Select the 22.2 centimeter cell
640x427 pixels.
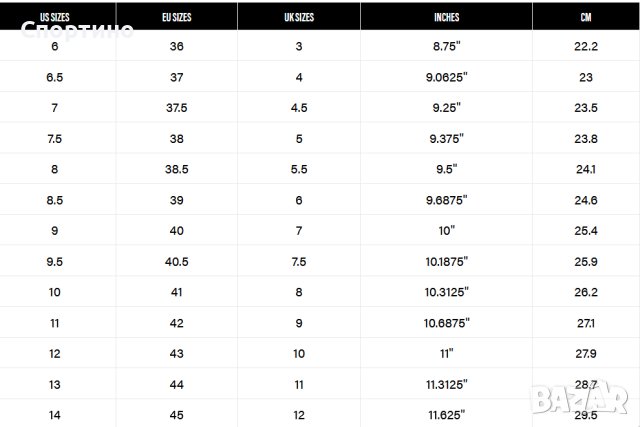click(585, 47)
